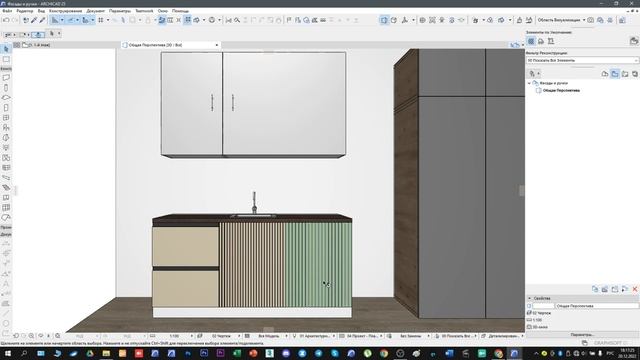Click the Параметры button in navigator

(582, 335)
